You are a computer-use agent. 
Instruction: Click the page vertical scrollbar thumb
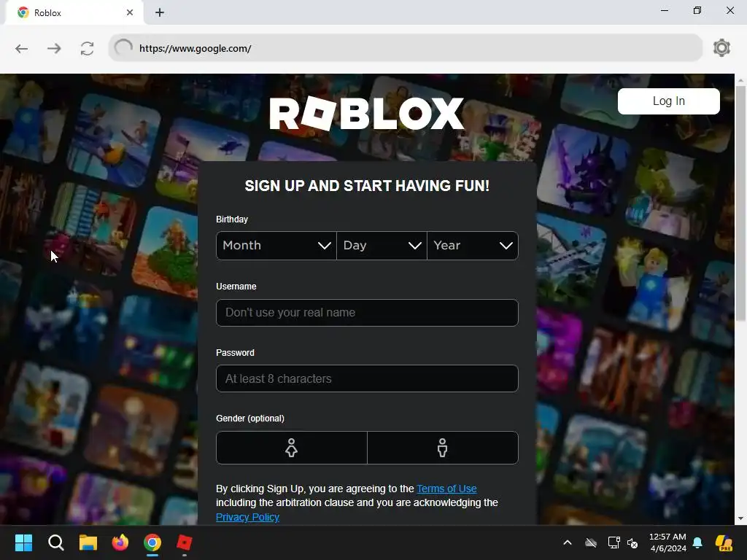pos(740,204)
